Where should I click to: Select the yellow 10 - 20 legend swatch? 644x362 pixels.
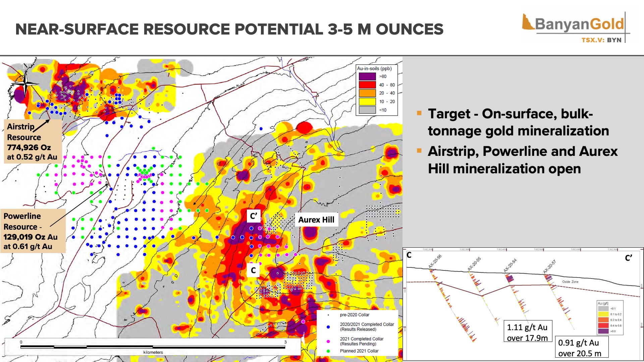click(x=367, y=102)
